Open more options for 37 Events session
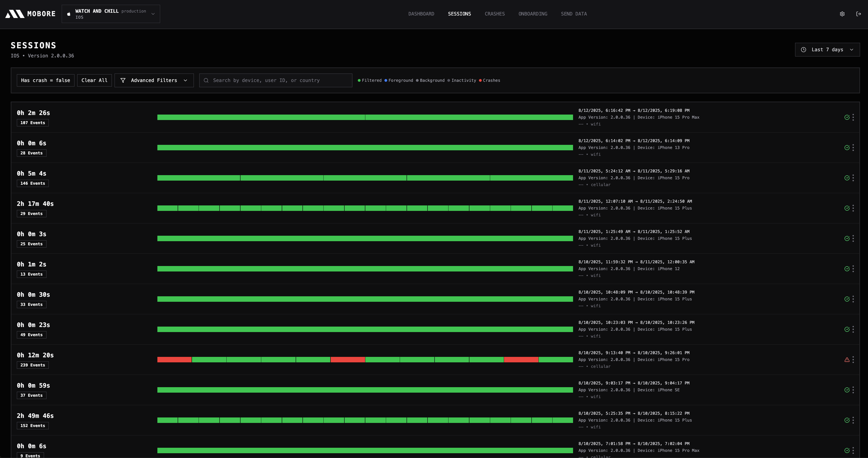Image resolution: width=868 pixels, height=458 pixels. point(853,390)
